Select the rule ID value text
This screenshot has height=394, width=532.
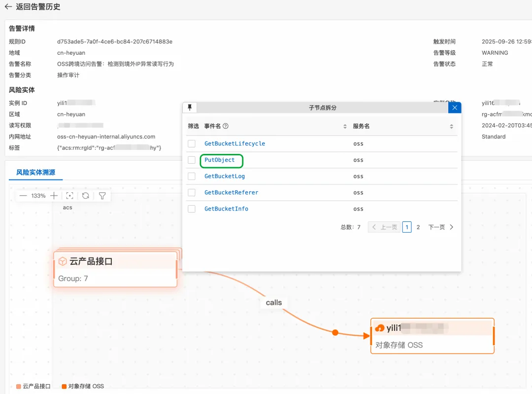pos(115,42)
